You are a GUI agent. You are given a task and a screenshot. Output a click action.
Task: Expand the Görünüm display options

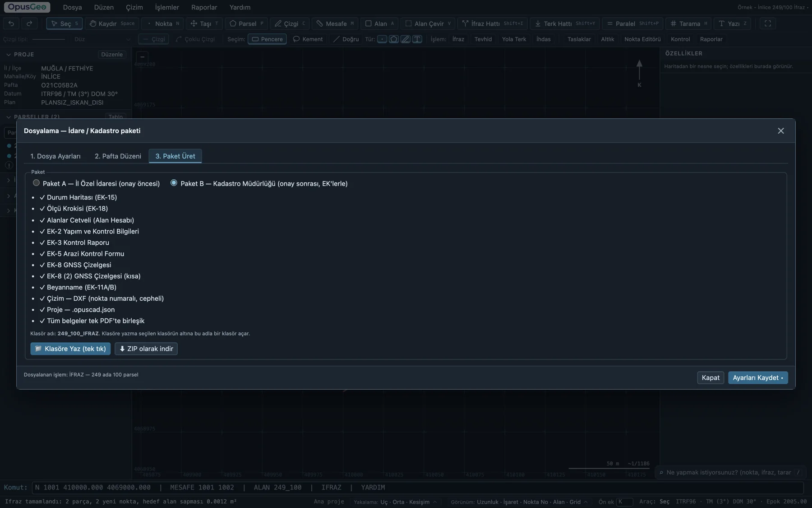click(520, 502)
